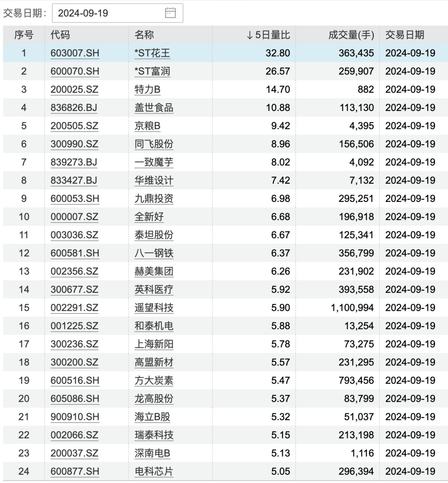The image size is (448, 483).
Task: Open stock code 002066.SZ
Action: pyautogui.click(x=75, y=435)
